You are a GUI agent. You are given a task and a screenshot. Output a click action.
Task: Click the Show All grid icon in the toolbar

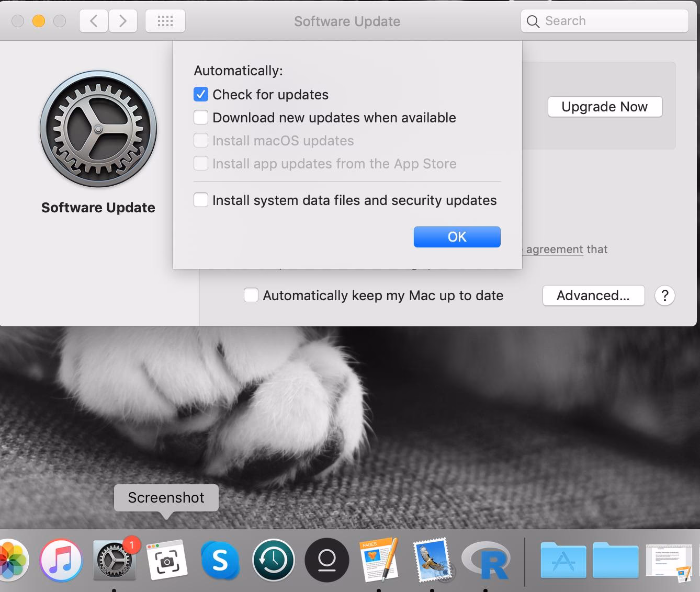[x=165, y=21]
